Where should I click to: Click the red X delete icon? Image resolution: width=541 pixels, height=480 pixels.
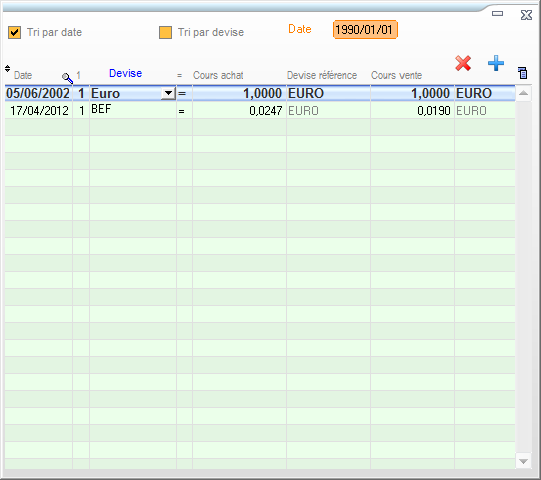[463, 63]
